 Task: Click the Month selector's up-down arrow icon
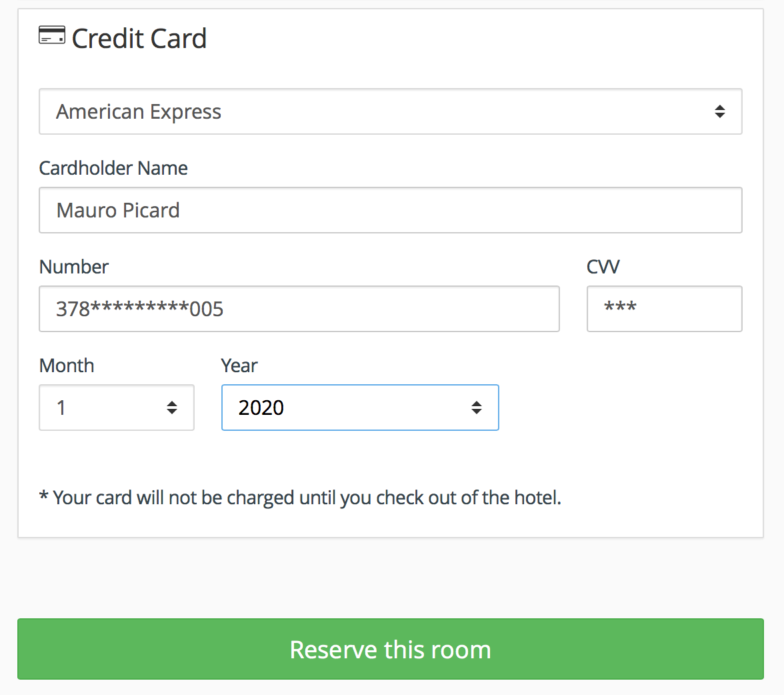172,408
